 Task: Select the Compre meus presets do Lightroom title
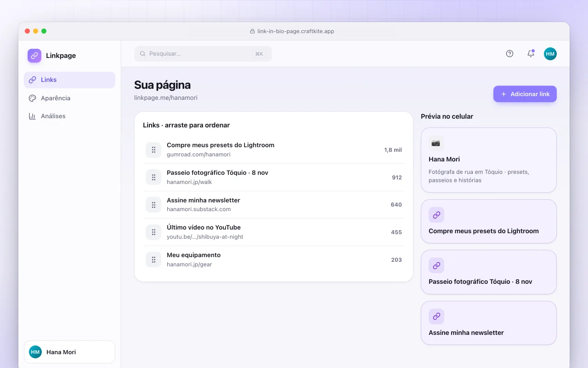[220, 145]
